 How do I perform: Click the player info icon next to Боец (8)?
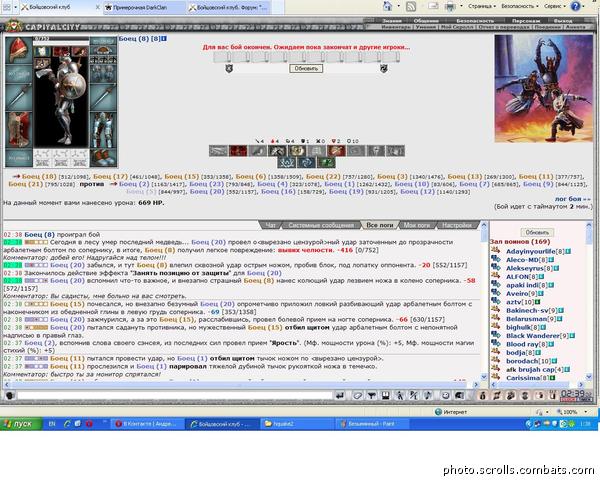pyautogui.click(x=164, y=38)
